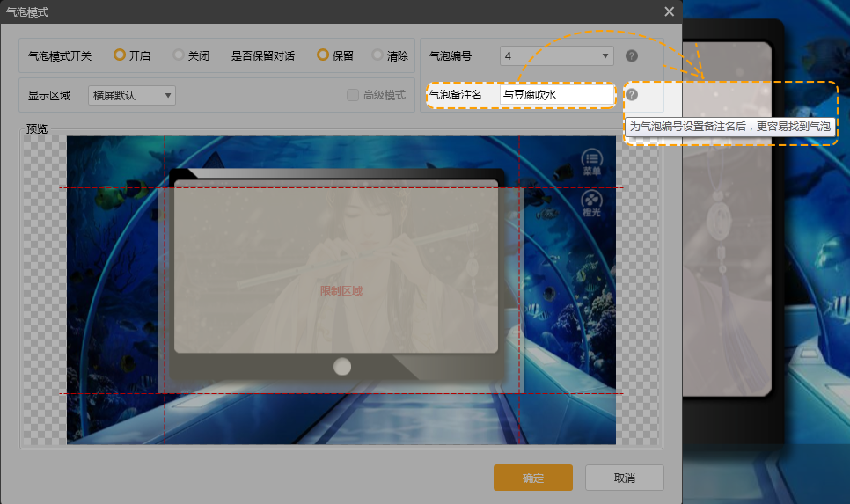Viewport: 850px width, 504px height.
Task: Click the 橙光 icon in preview
Action: 592,204
